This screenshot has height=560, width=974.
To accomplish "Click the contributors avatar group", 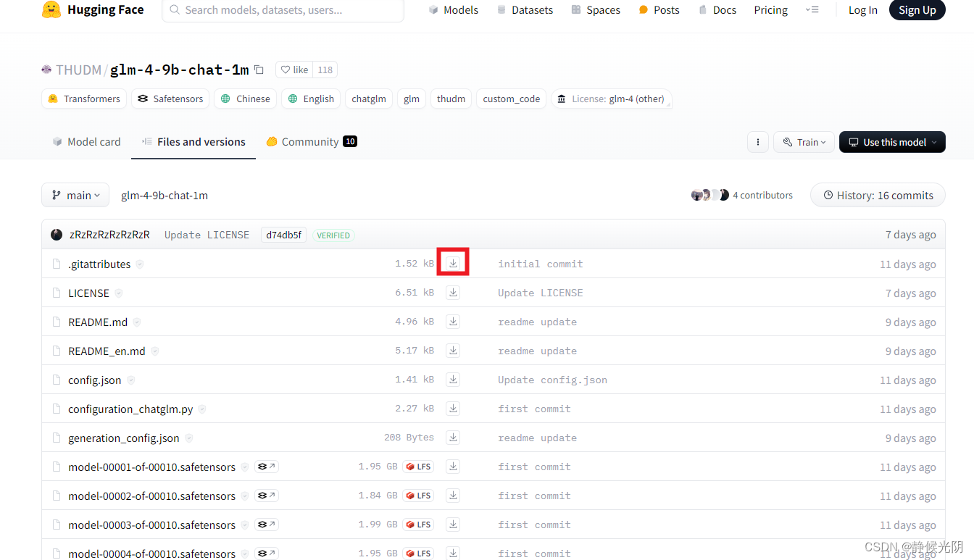I will click(x=710, y=195).
